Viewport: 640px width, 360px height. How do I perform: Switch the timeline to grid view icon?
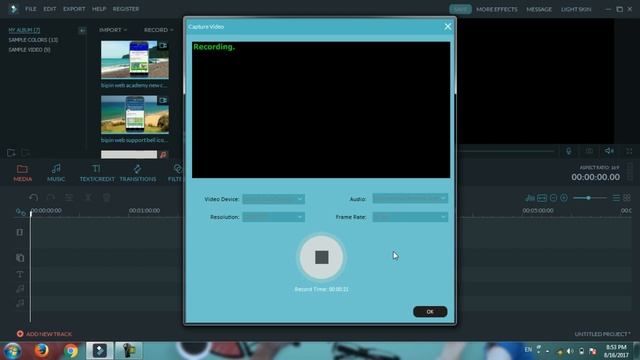point(627,198)
